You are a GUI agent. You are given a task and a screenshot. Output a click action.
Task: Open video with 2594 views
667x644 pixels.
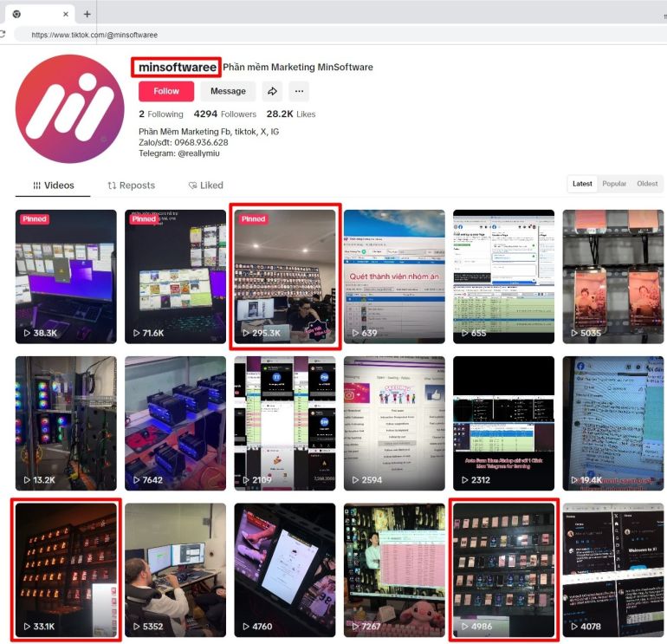(x=394, y=424)
